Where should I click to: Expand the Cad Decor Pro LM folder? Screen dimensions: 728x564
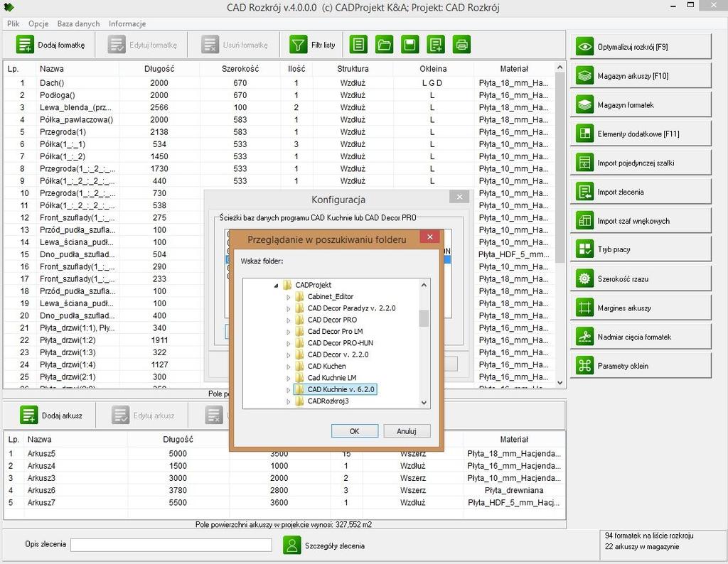tap(288, 332)
